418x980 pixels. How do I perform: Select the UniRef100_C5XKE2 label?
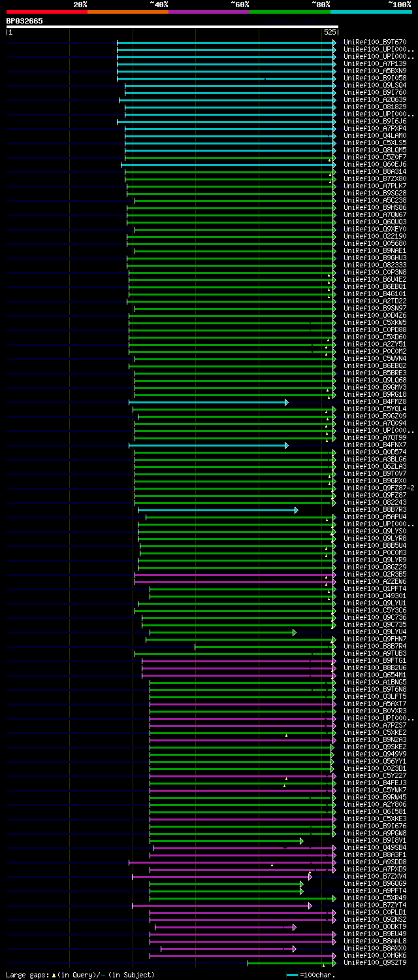coord(376,733)
